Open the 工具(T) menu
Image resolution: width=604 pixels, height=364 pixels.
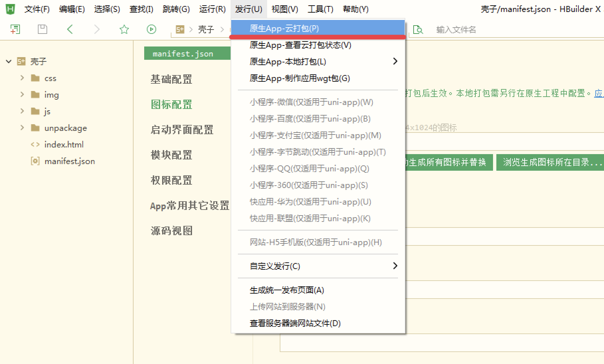point(320,9)
